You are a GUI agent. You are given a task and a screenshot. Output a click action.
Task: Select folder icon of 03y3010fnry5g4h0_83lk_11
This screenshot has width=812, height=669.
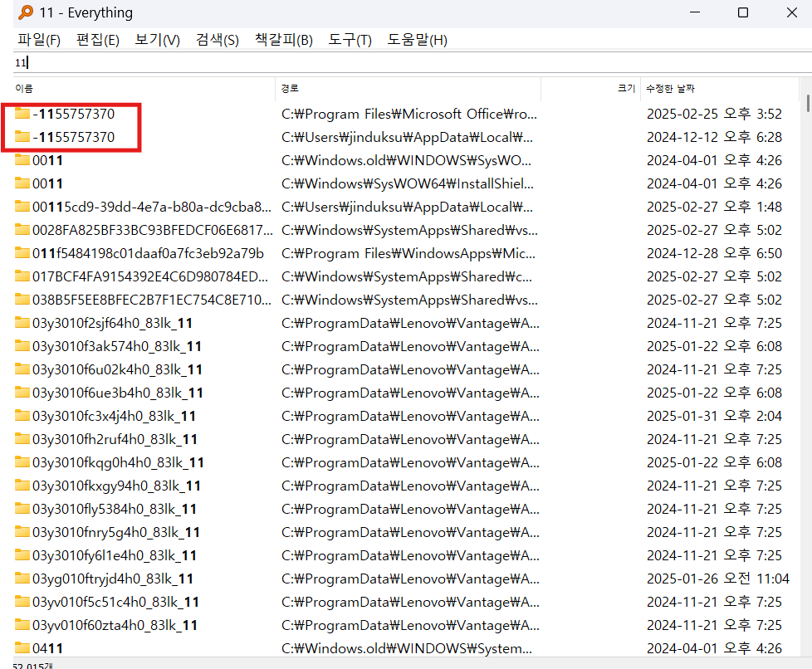coord(22,532)
